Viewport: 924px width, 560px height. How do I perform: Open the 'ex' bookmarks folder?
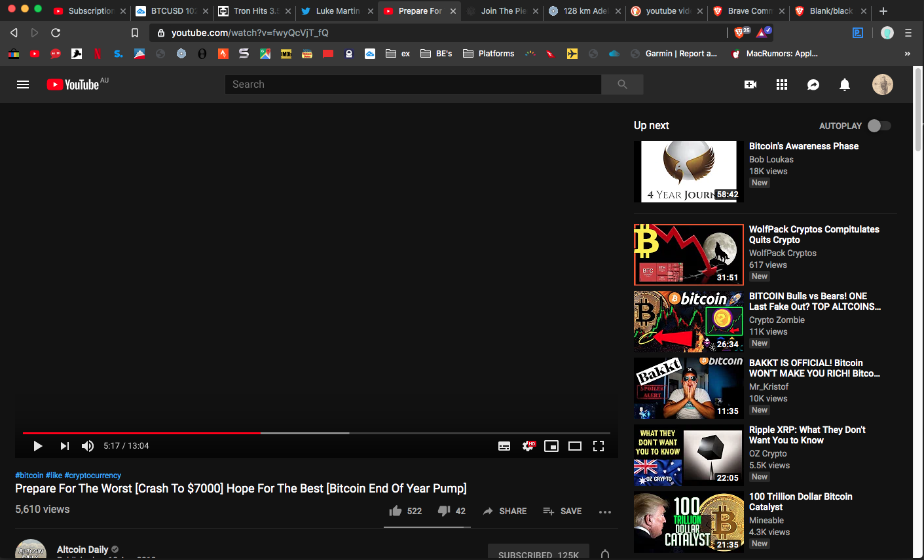coord(398,54)
